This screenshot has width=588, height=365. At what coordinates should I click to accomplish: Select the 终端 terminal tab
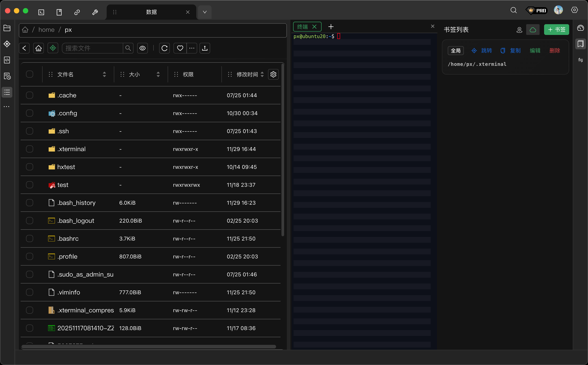(x=303, y=27)
